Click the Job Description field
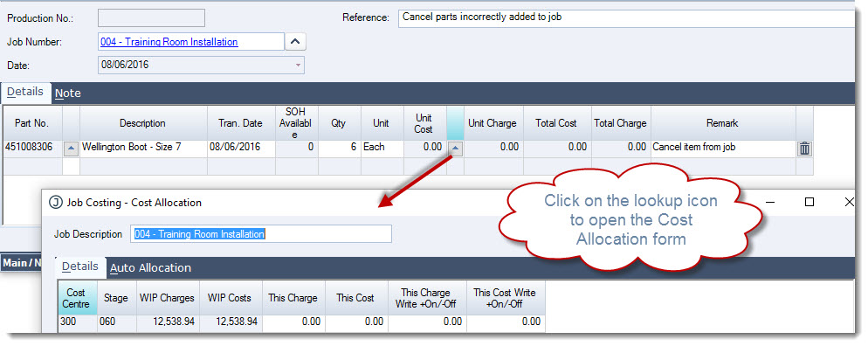The height and width of the screenshot is (346, 868). (x=261, y=233)
